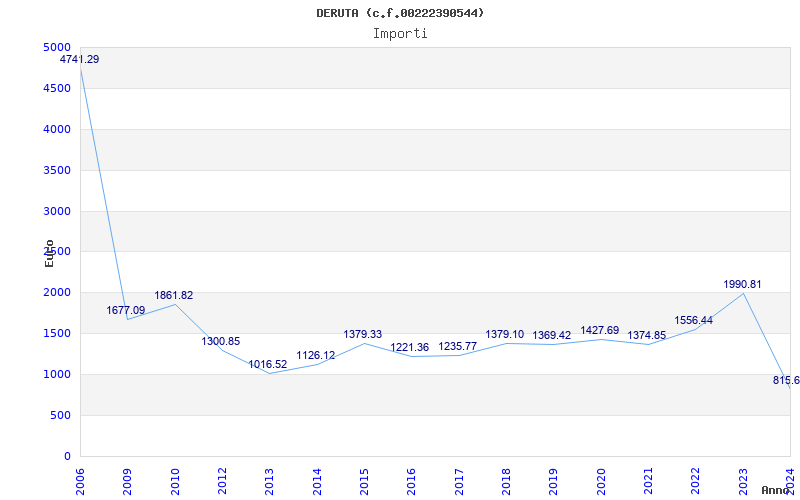Click x-axis year 2019
This screenshot has width=800, height=500.
tap(554, 482)
